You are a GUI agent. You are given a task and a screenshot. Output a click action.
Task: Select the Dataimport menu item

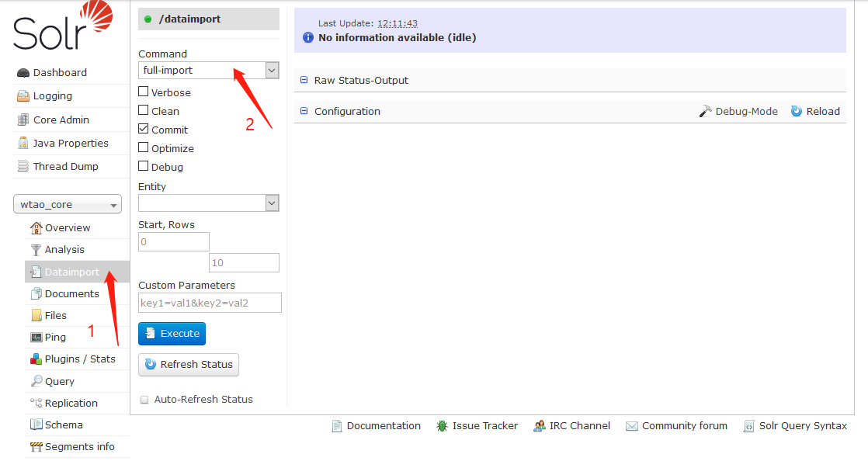tap(78, 272)
